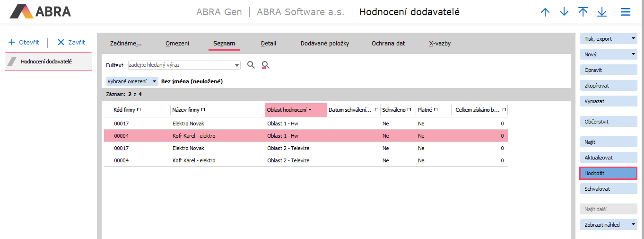Jump to last record with bottom arrow icon
Viewport: 644px width, 239px height.
[x=602, y=12]
